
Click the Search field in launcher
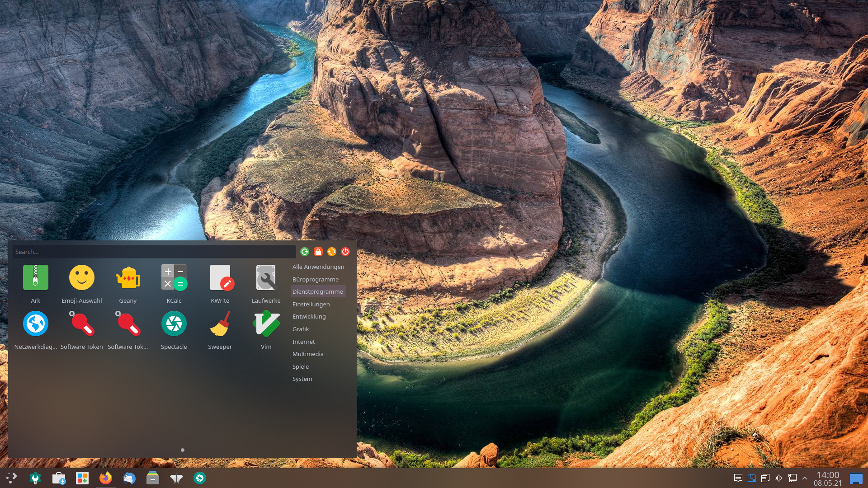pyautogui.click(x=154, y=252)
